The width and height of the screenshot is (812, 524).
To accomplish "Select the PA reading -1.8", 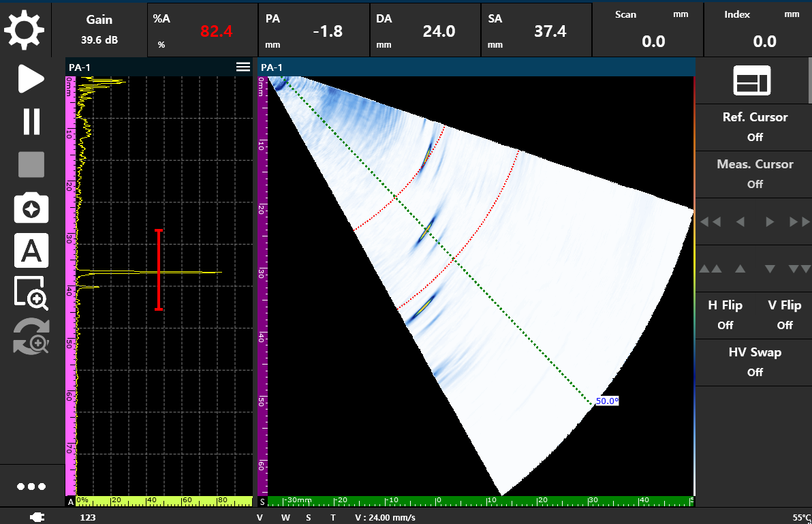I will pos(314,29).
